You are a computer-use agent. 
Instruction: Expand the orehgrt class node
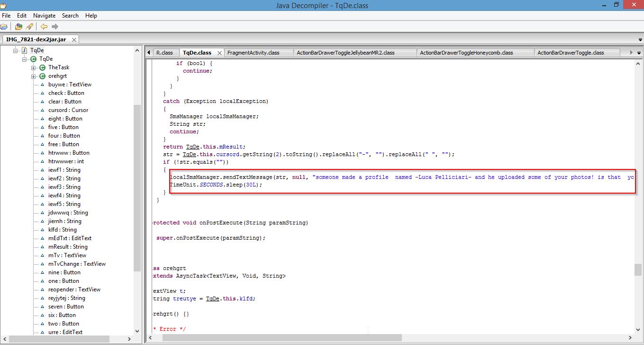[34, 76]
